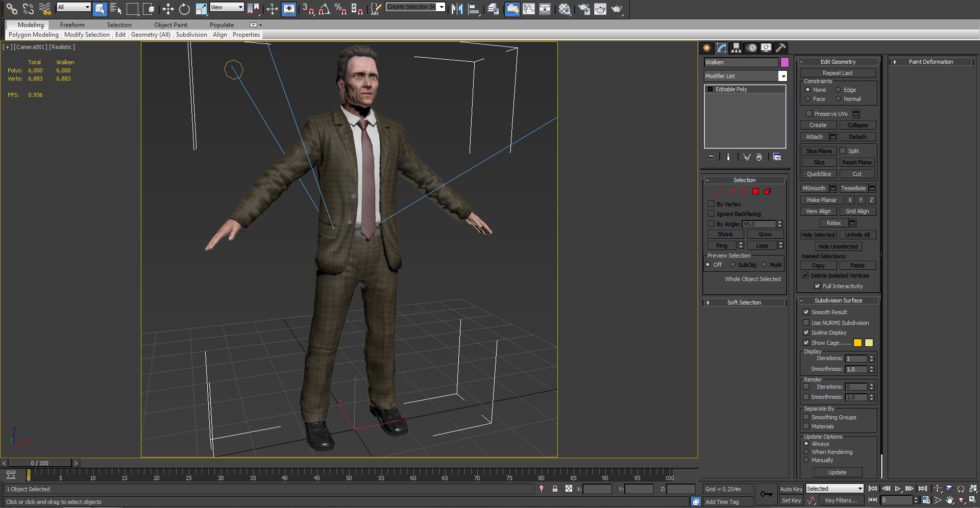980x508 pixels.
Task: Choose the Select and Uniform Scale tool
Action: [201, 8]
